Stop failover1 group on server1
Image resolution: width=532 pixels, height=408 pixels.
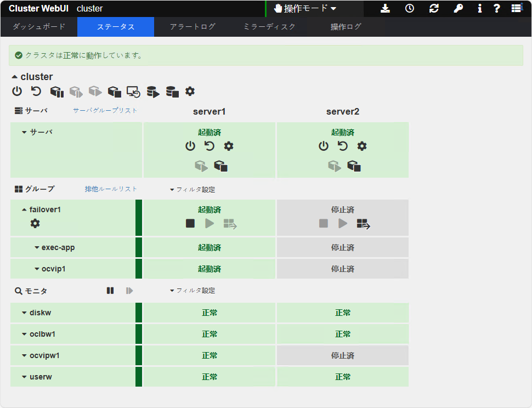tap(190, 223)
